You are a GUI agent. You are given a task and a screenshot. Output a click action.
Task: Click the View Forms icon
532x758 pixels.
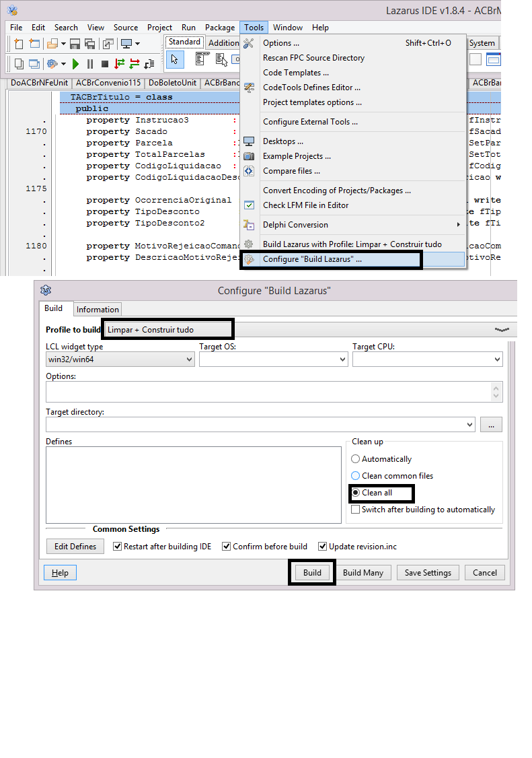tap(34, 63)
